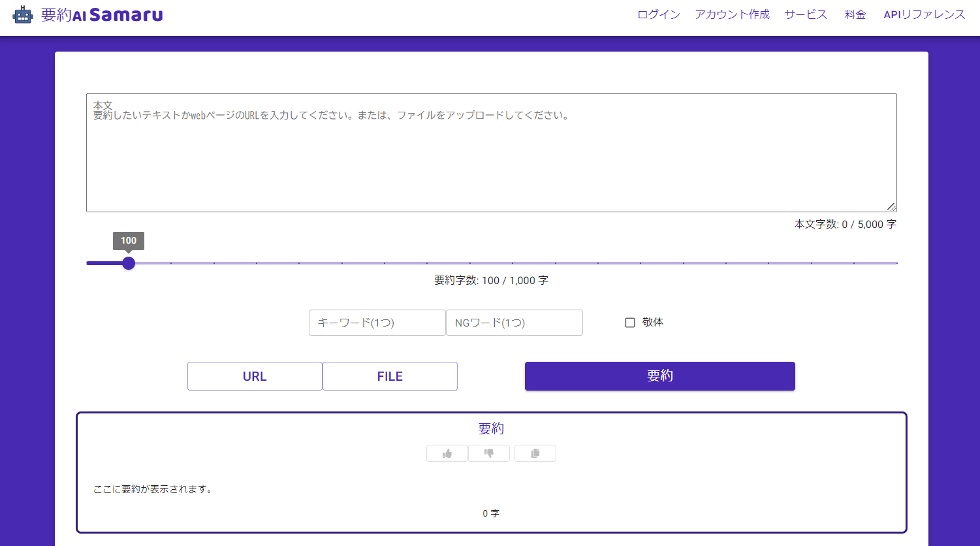Click the copy icon to copy summary
Viewport: 980px width, 546px height.
tap(535, 453)
